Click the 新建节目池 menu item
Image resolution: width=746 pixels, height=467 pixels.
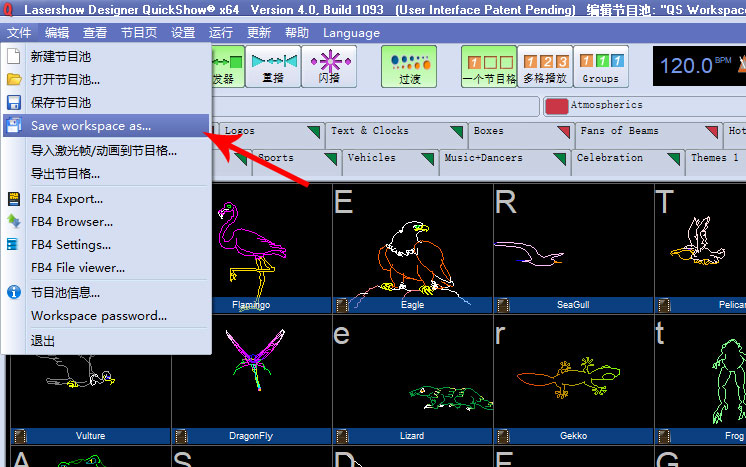click(106, 57)
